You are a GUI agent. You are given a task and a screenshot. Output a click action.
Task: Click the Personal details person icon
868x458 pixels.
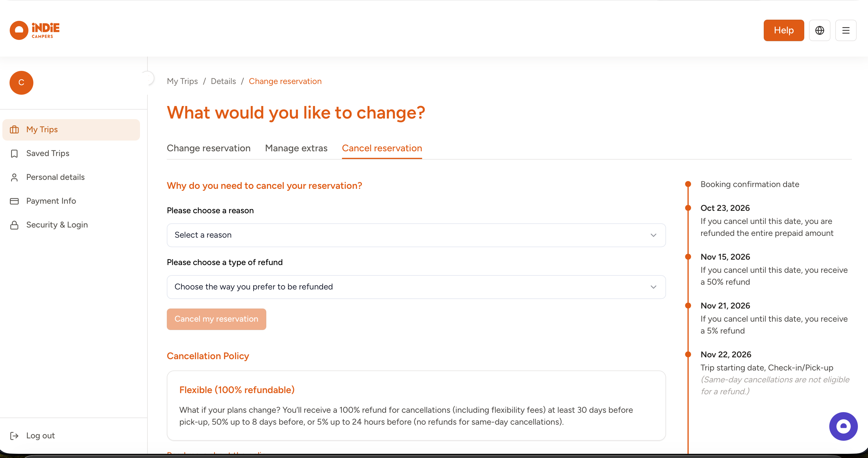14,177
